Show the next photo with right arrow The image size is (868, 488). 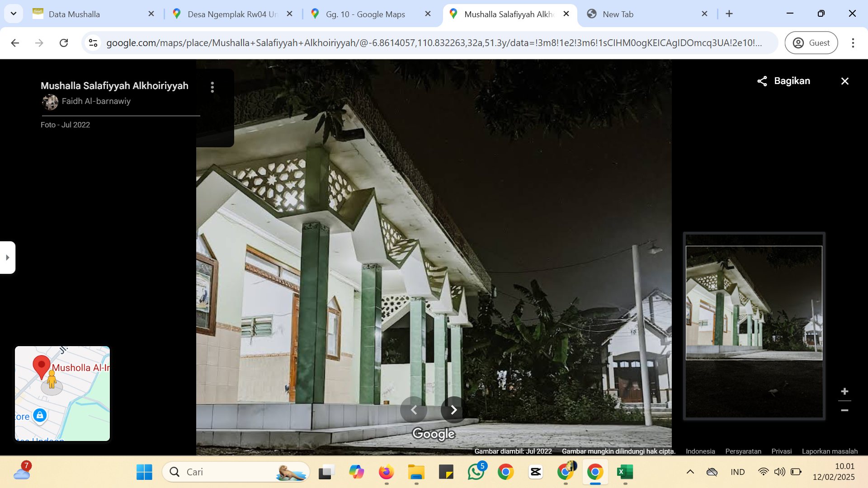click(x=454, y=410)
